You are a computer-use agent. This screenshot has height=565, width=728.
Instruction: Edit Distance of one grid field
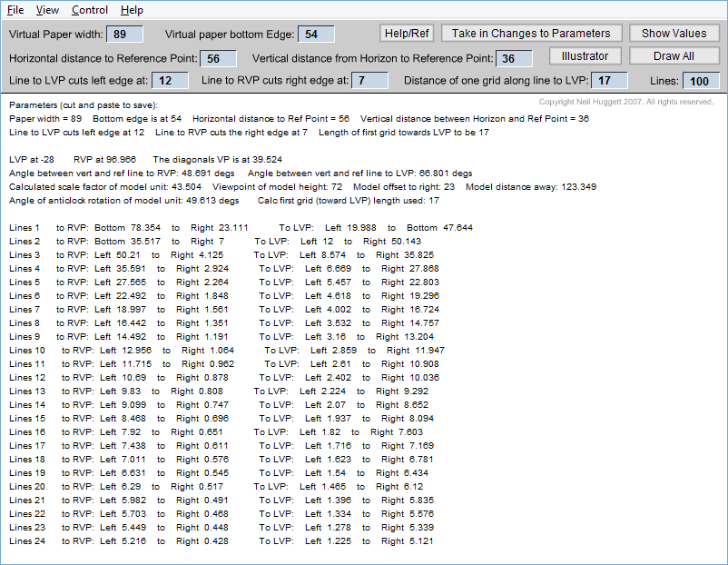(609, 80)
